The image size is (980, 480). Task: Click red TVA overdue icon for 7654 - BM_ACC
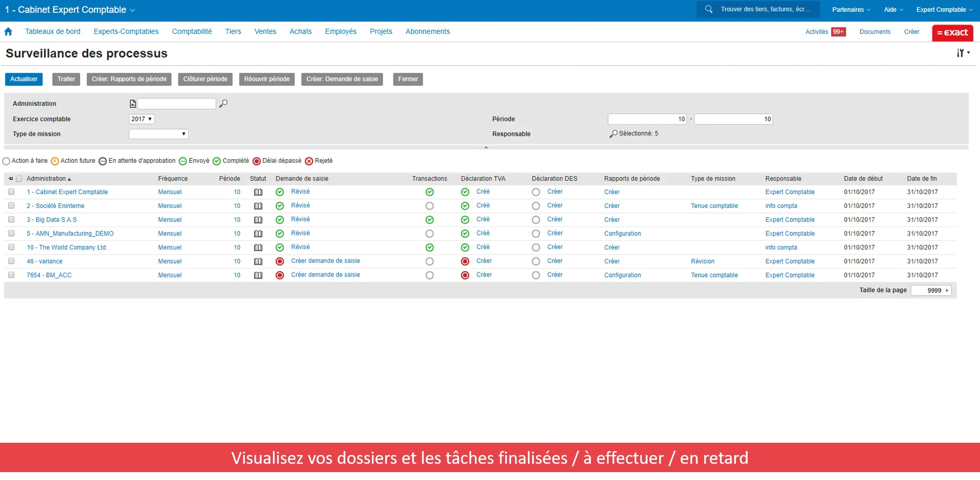465,275
